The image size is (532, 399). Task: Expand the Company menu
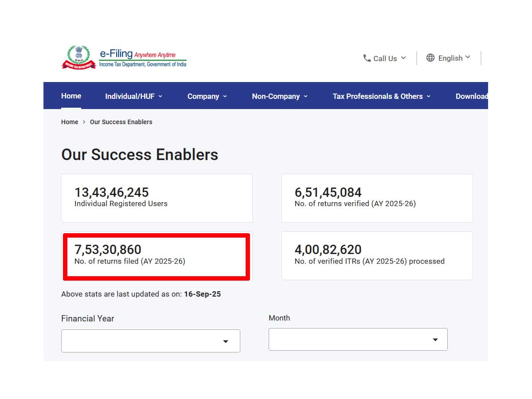207,96
